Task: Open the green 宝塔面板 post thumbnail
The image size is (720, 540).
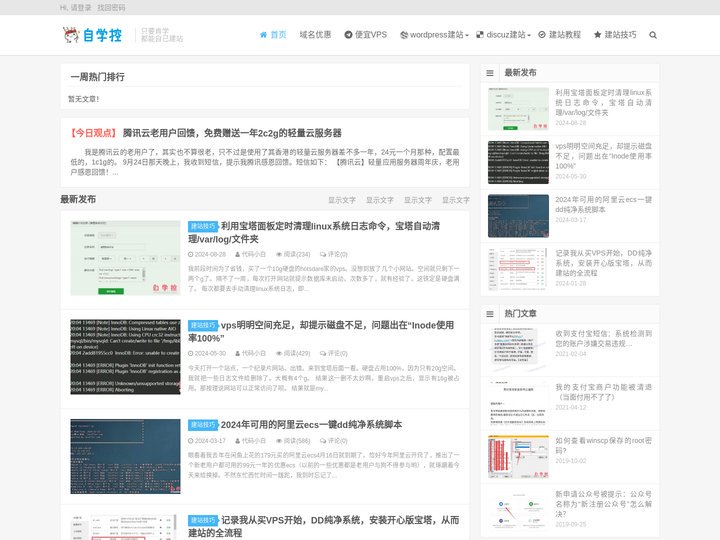Action: (x=125, y=258)
